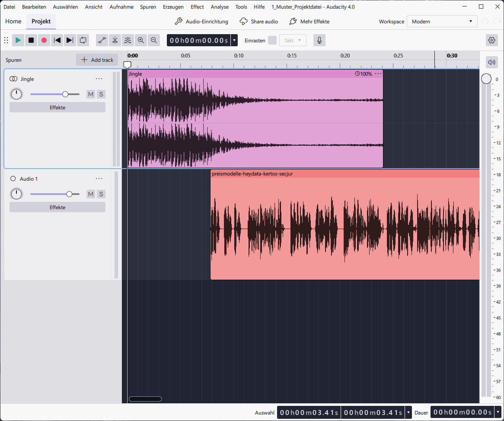Stop playback with the Stop button
The height and width of the screenshot is (421, 504).
pyautogui.click(x=31, y=40)
